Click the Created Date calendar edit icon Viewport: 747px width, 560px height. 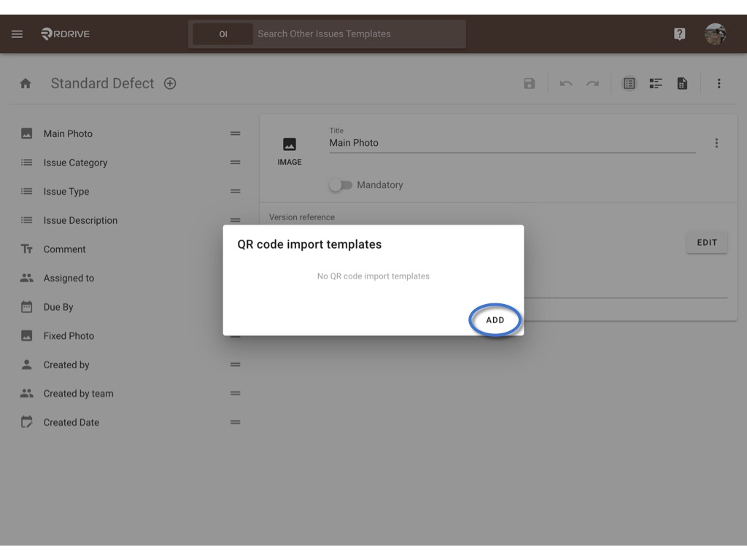pyautogui.click(x=27, y=422)
